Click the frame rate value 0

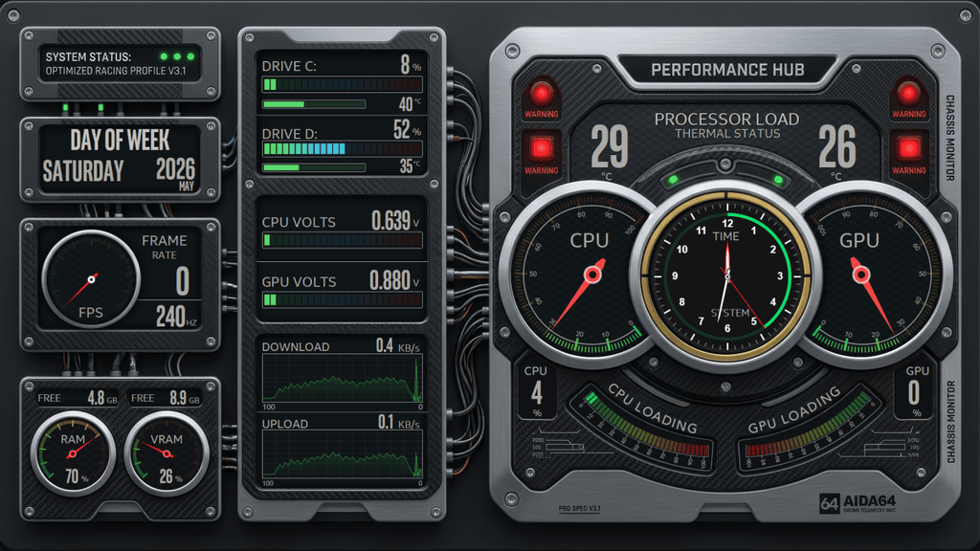tap(183, 281)
